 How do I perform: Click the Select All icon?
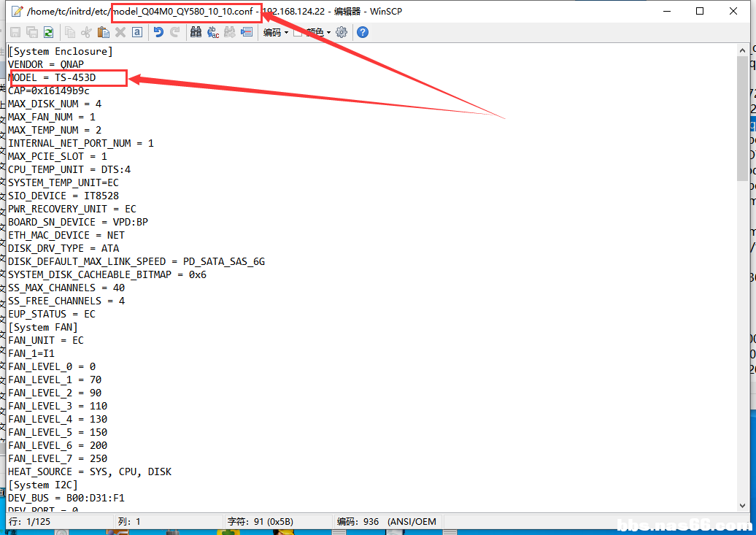pos(136,32)
